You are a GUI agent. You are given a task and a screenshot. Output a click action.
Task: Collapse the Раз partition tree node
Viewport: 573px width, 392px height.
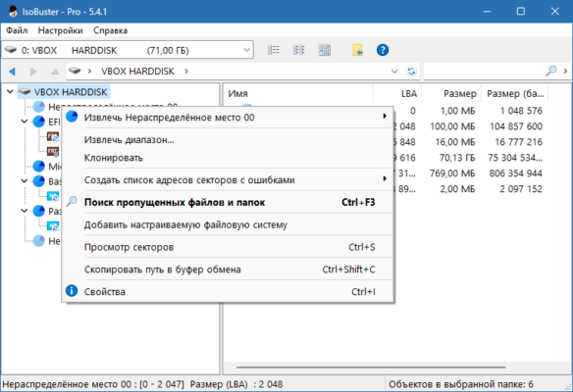25,211
